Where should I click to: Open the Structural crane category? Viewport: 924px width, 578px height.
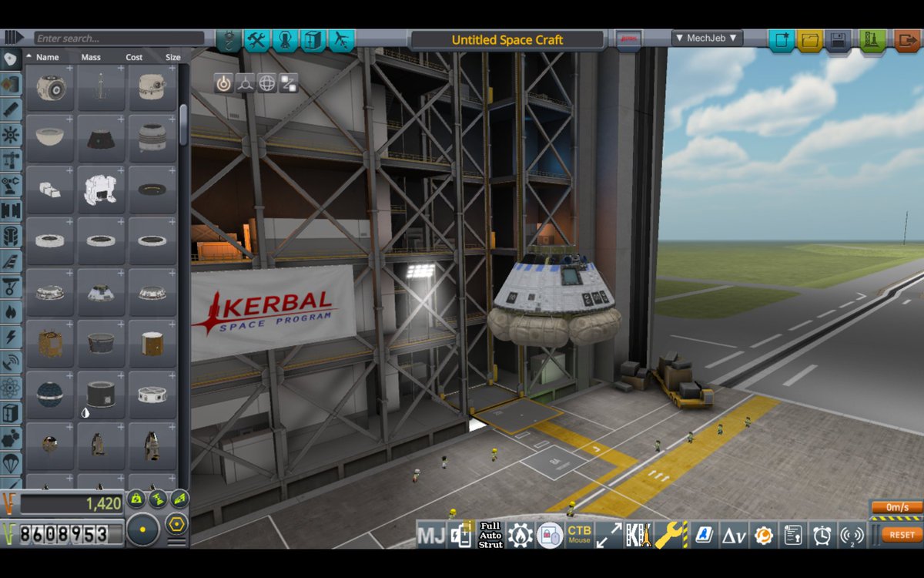pyautogui.click(x=11, y=160)
